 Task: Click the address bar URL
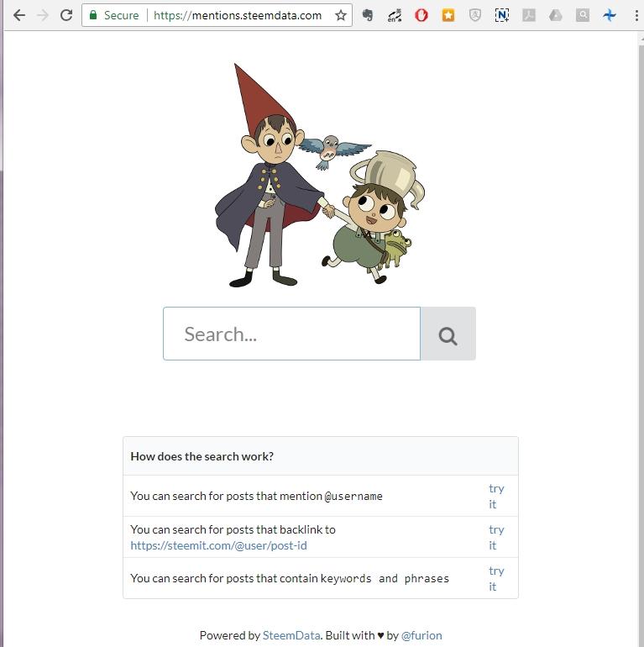(x=238, y=15)
